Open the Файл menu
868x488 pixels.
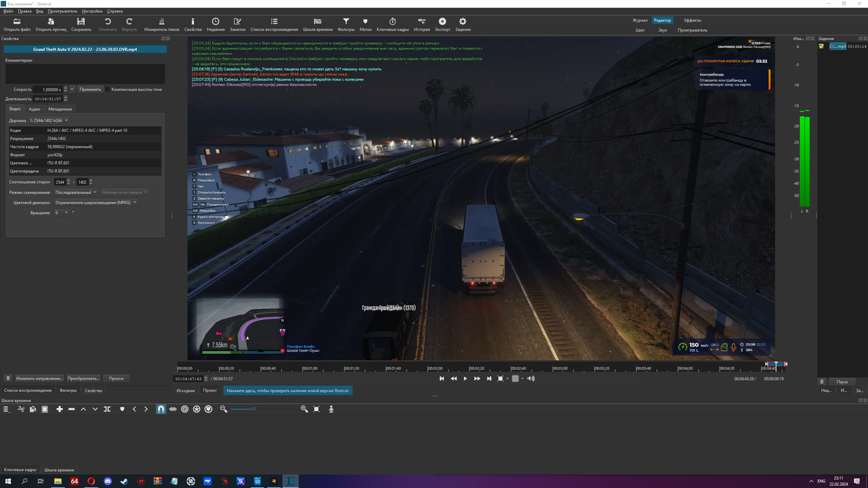(x=8, y=12)
